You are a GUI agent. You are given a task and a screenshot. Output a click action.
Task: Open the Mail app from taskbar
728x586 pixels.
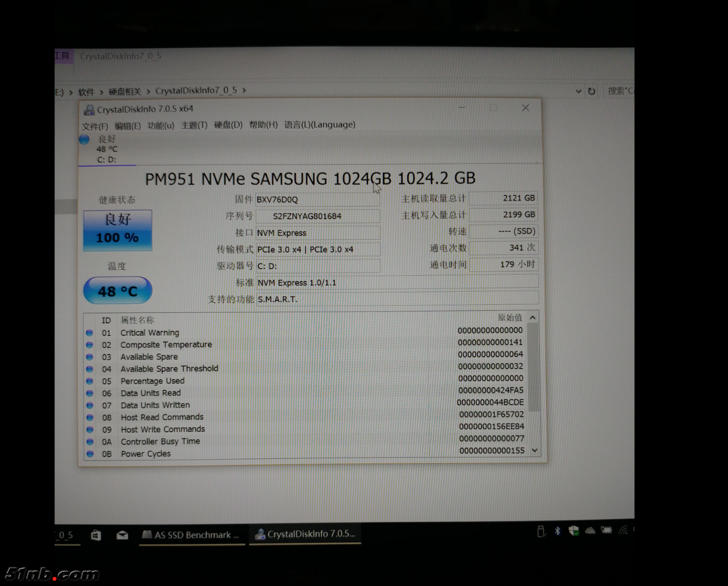(122, 535)
